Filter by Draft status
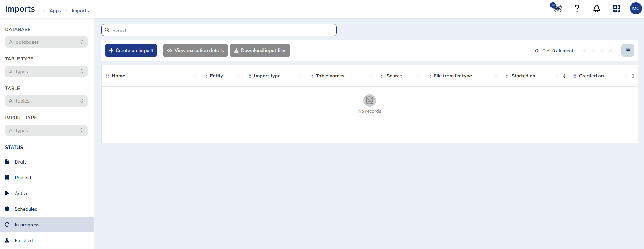644x249 pixels. 20,162
